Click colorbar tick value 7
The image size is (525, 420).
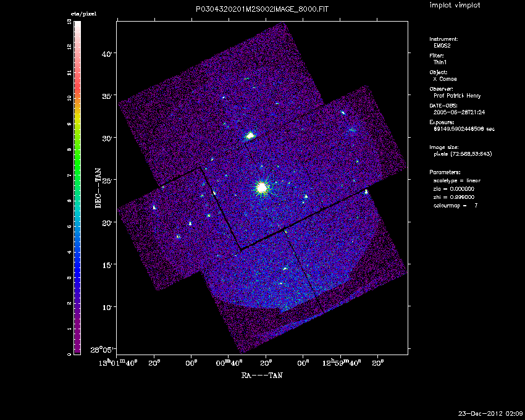point(69,175)
